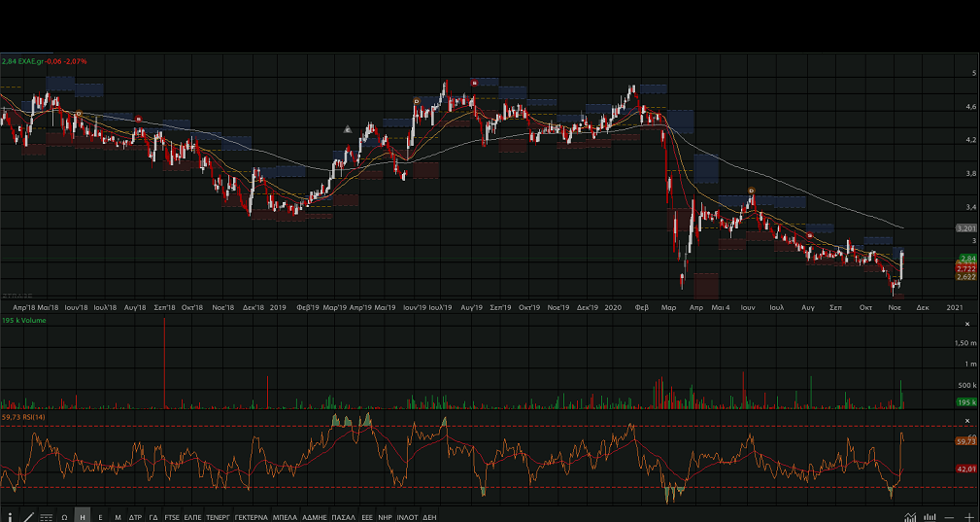Zoom out with the minus icon
This screenshot has width=980, height=522.
point(950,517)
